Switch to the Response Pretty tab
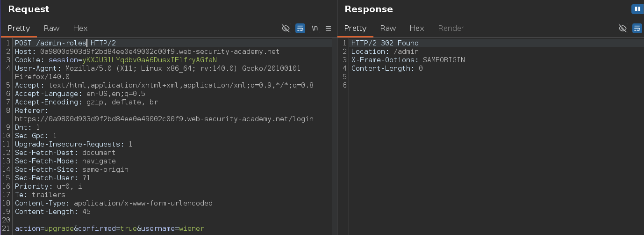 pyautogui.click(x=355, y=28)
